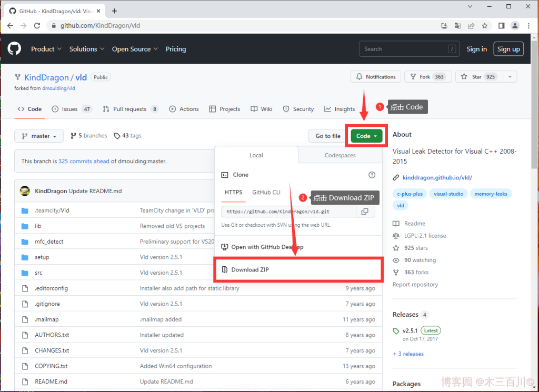Click the browser profile icon
The height and width of the screenshot is (392, 539).
(515, 25)
